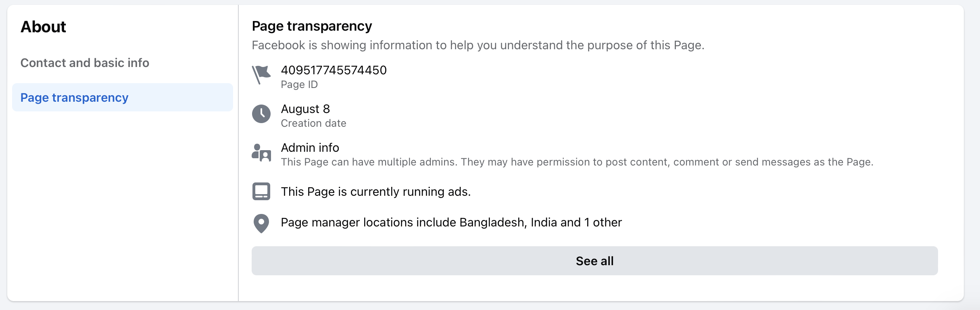Click the About sidebar heading
Viewport: 980px width, 310px height.
[43, 27]
